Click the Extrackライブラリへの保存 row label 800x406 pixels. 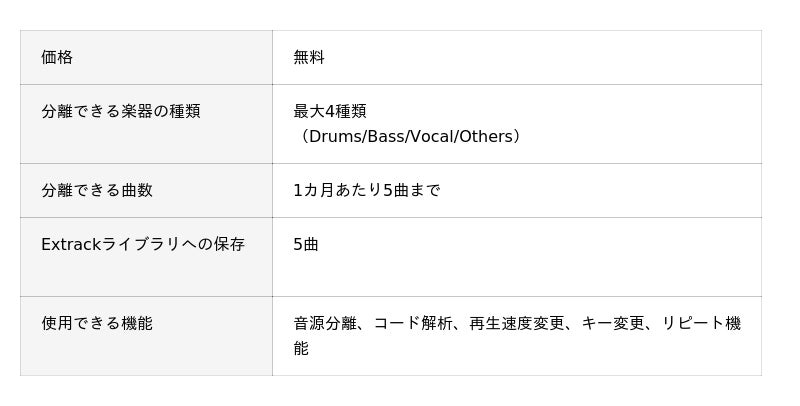(143, 244)
